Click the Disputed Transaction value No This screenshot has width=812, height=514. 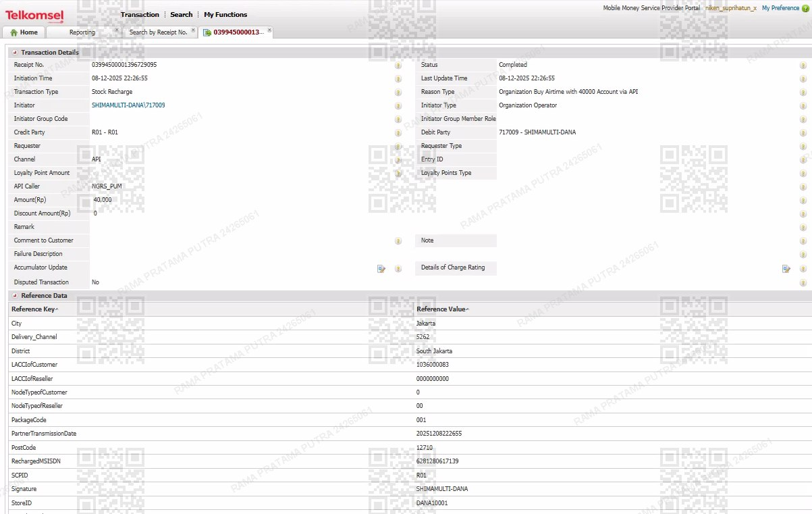pos(95,282)
